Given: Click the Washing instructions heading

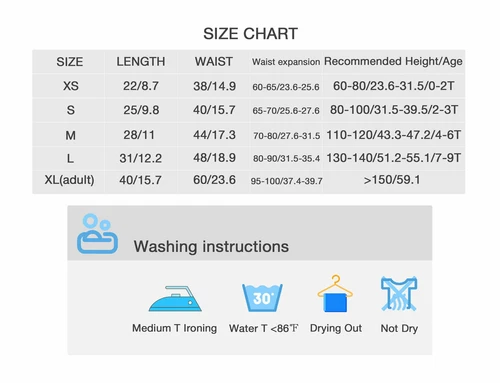Looking at the screenshot, I should pos(211,247).
